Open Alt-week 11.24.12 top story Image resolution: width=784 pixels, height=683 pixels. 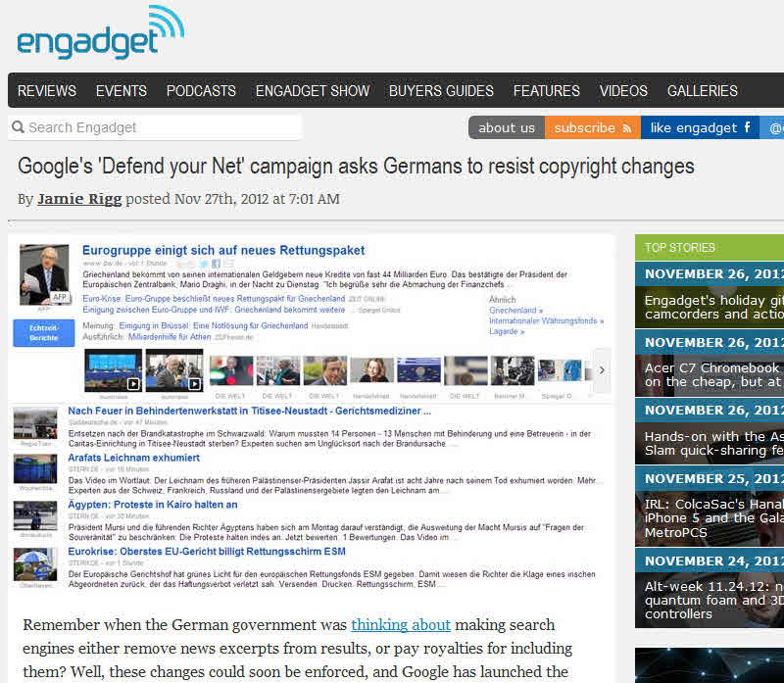714,600
